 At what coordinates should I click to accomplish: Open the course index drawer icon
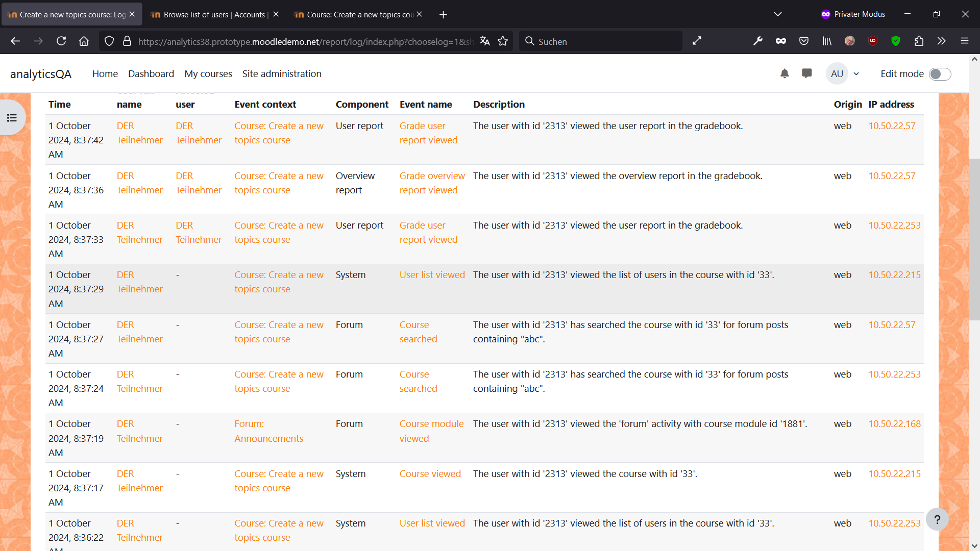12,118
